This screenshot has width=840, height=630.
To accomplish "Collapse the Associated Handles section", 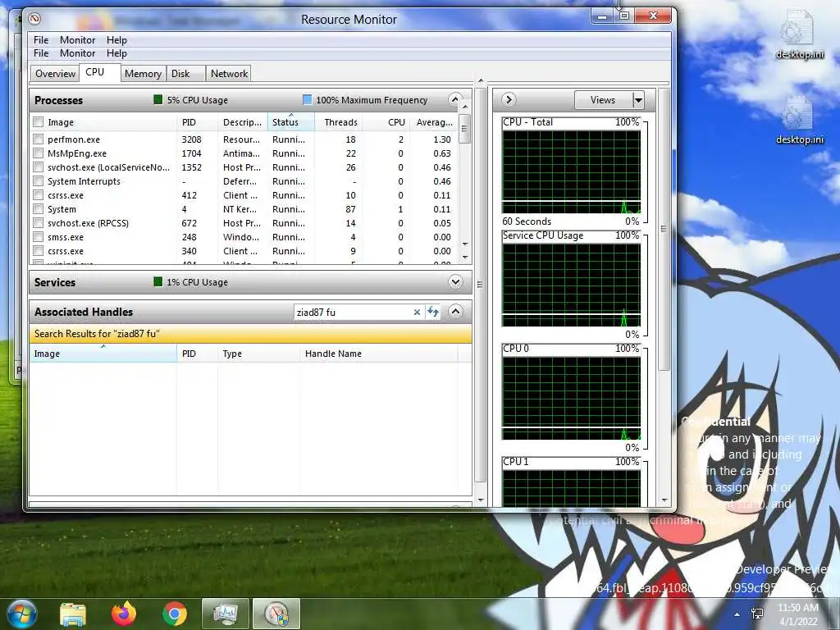I will [x=455, y=311].
